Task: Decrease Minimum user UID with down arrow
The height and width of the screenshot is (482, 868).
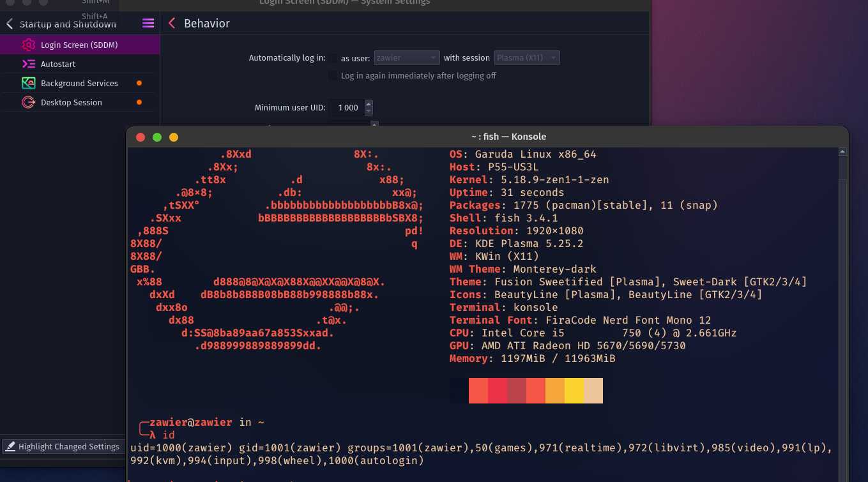Action: click(369, 112)
